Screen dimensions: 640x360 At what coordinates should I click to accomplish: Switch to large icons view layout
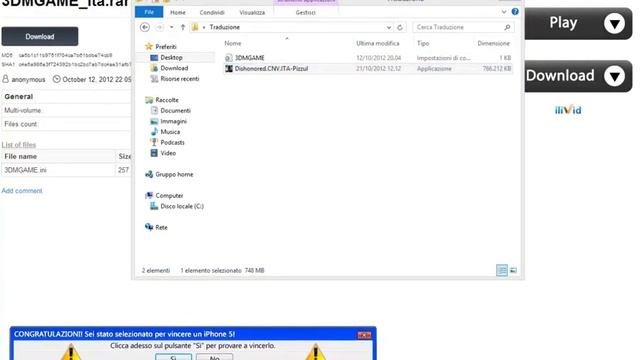coord(513,270)
